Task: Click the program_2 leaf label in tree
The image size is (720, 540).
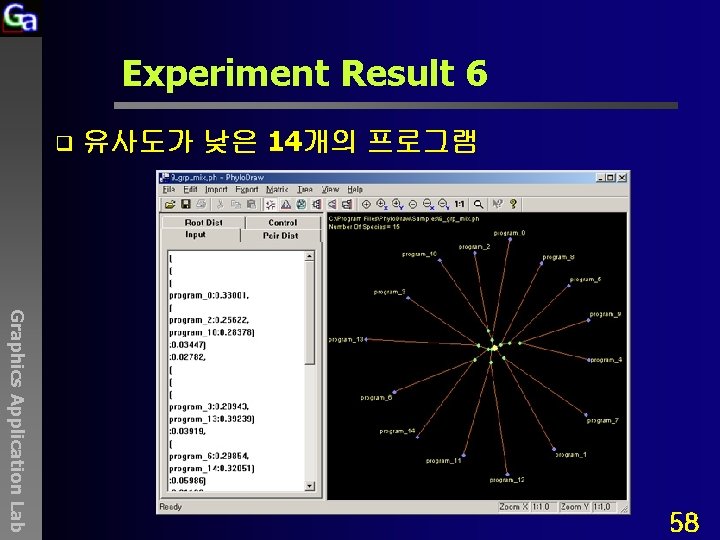Action: click(474, 247)
